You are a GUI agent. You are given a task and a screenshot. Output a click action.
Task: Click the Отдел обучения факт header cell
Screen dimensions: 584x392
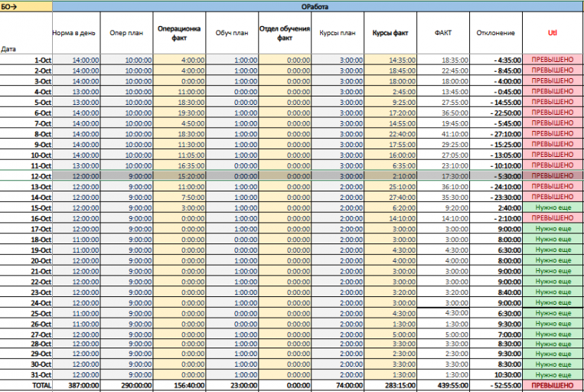coord(285,33)
